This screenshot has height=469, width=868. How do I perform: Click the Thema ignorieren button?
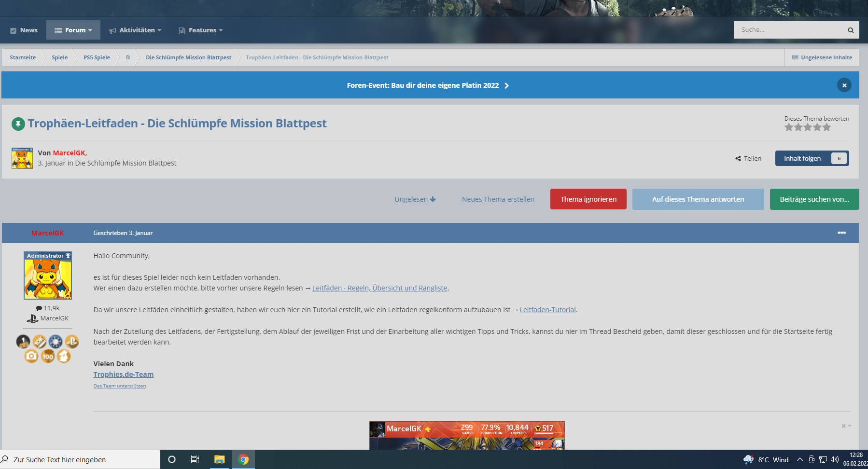point(588,199)
